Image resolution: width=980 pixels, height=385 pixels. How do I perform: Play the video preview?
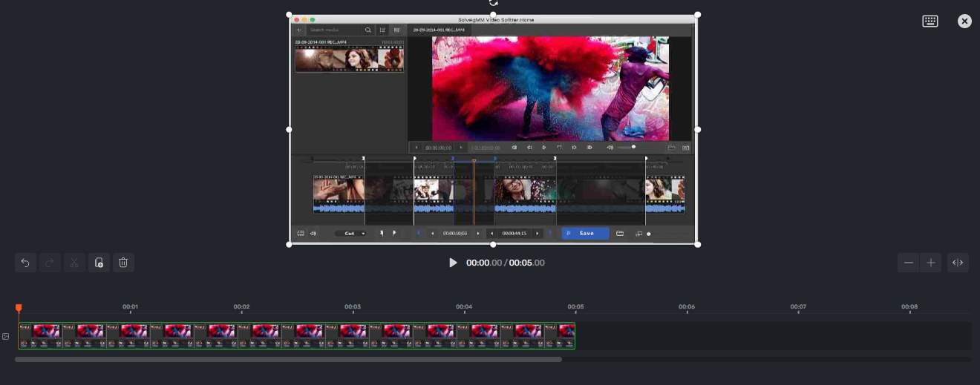(x=453, y=263)
